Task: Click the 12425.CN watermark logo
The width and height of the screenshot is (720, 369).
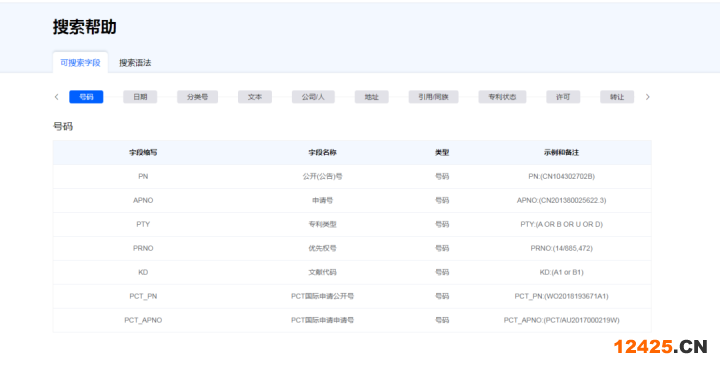Action: tap(660, 347)
